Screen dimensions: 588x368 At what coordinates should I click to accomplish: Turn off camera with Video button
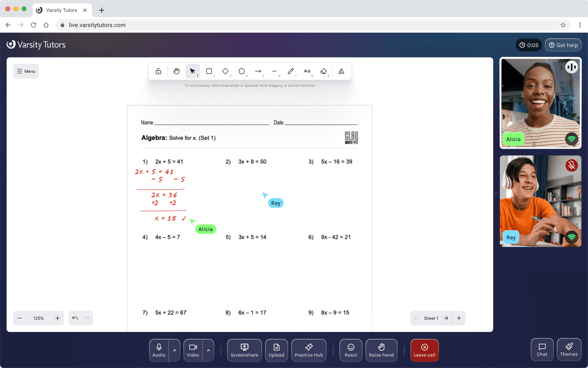(x=193, y=350)
